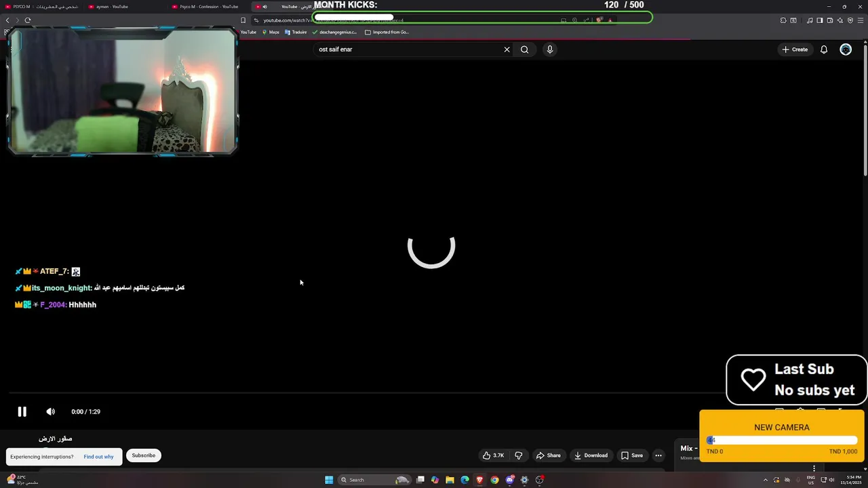Image resolution: width=868 pixels, height=488 pixels.
Task: Open 'Imported from Go...' bookmarks folder
Action: (387, 32)
